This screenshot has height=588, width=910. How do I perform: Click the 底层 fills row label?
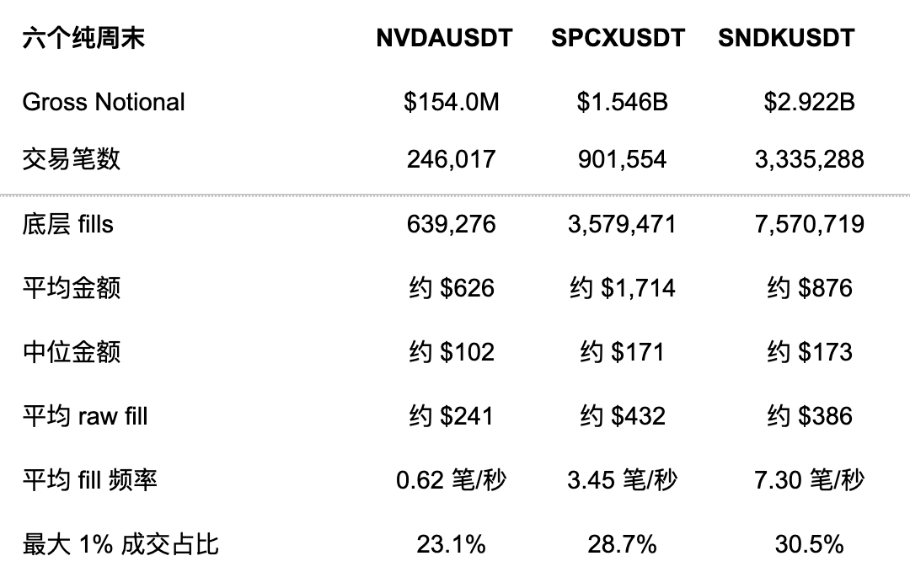[x=68, y=224]
